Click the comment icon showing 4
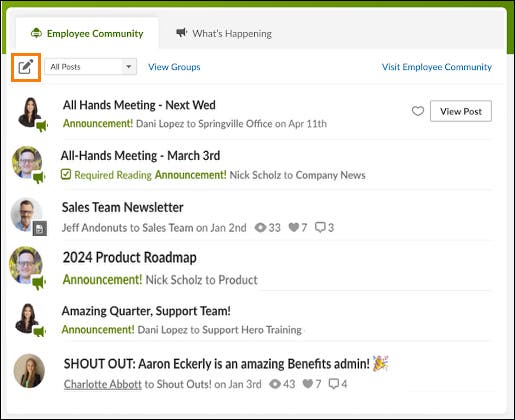 pyautogui.click(x=334, y=384)
